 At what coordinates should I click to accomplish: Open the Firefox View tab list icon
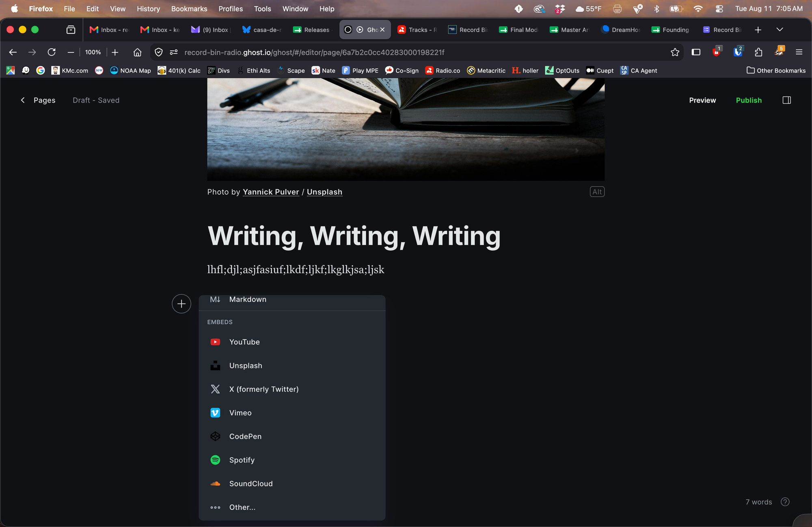click(x=71, y=30)
